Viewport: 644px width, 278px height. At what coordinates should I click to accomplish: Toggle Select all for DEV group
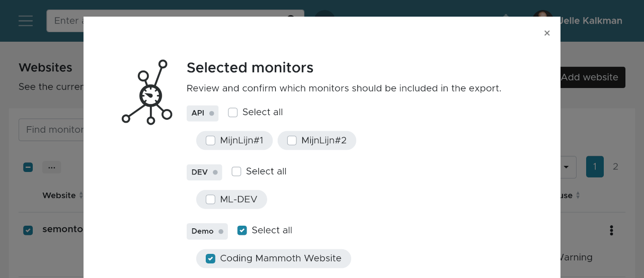pyautogui.click(x=236, y=172)
